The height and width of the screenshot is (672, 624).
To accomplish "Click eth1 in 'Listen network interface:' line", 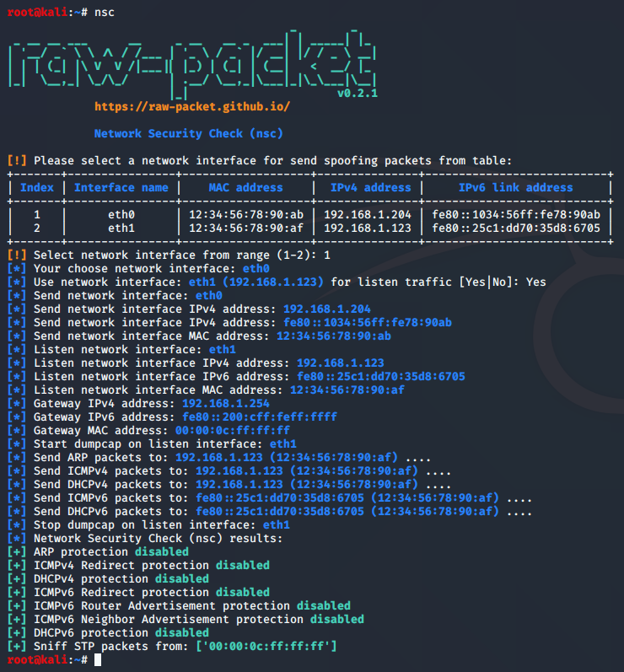I will tap(222, 350).
